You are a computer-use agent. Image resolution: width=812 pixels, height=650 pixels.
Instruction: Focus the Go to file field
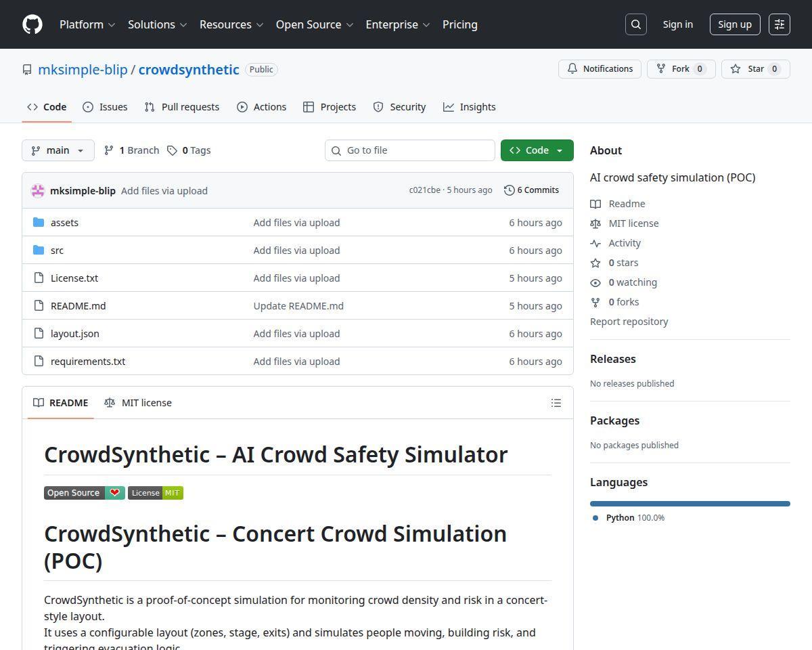410,150
